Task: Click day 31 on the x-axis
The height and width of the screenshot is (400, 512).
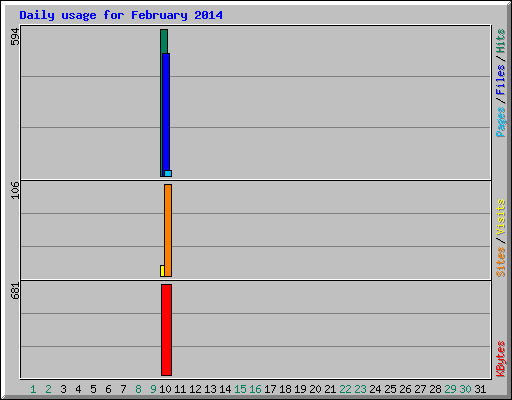Action: [x=480, y=389]
